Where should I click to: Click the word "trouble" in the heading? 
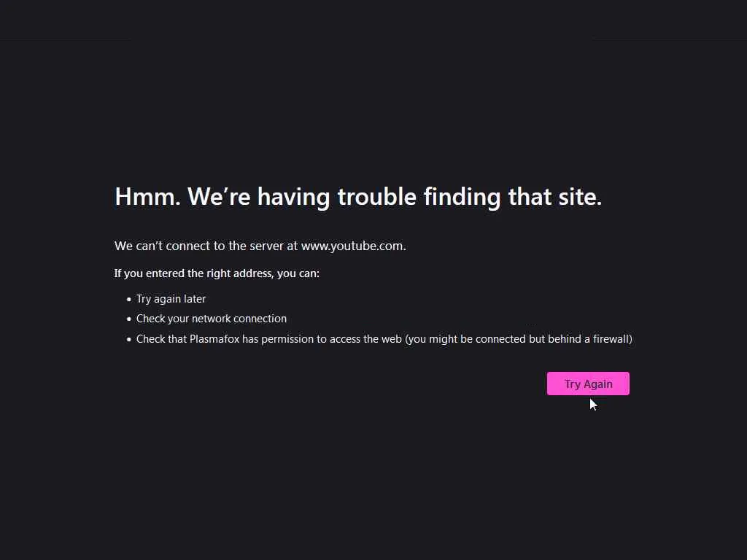coord(377,197)
